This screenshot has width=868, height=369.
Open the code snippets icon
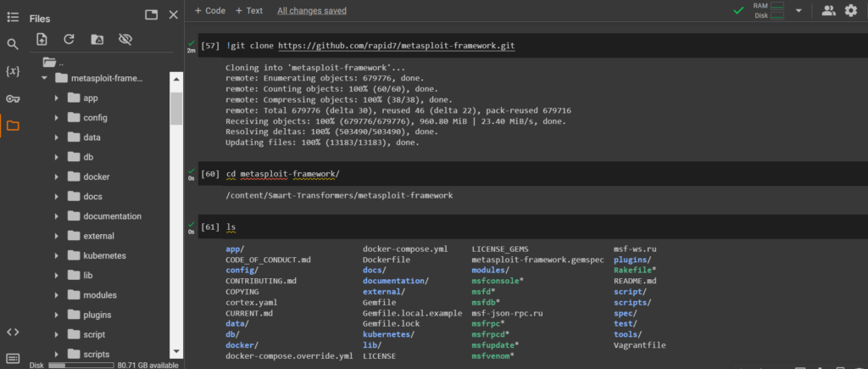(12, 332)
